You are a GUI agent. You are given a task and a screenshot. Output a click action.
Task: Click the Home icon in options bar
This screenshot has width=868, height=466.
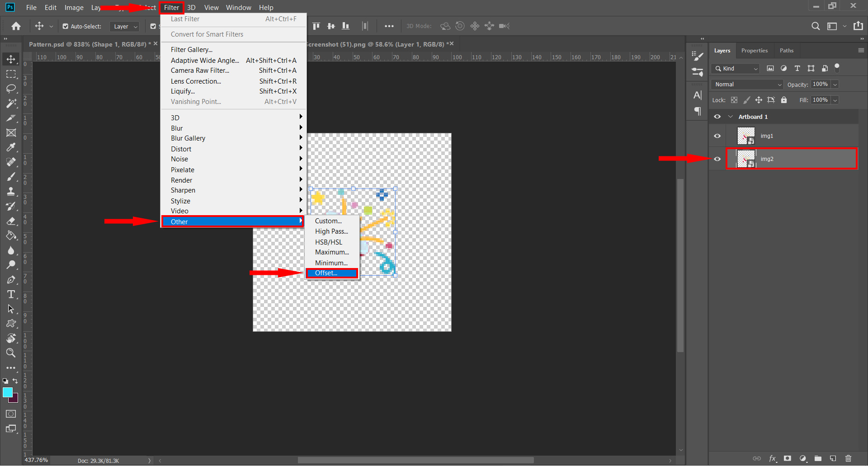(16, 26)
